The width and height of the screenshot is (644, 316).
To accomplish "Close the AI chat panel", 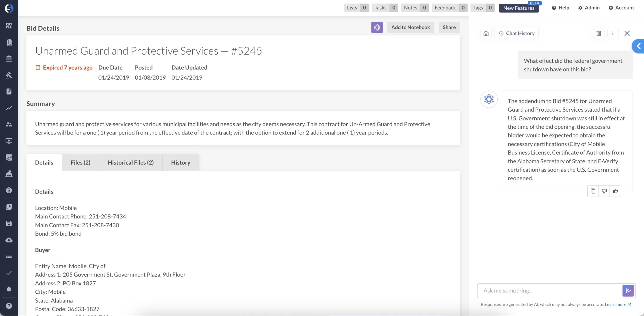I will click(x=627, y=33).
